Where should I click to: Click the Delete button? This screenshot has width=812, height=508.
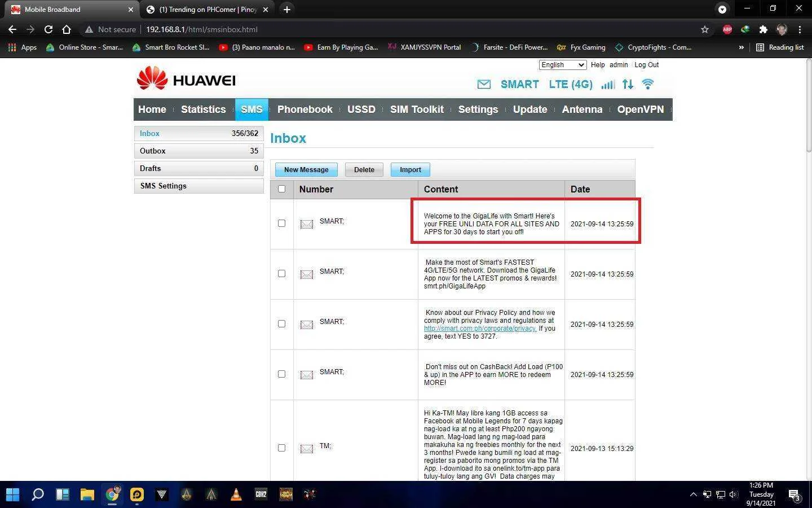[364, 170]
